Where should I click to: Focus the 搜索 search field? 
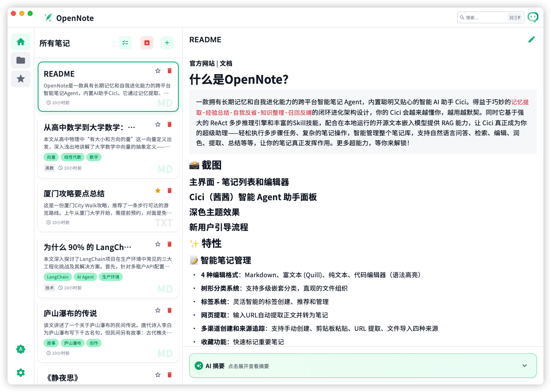click(x=490, y=18)
